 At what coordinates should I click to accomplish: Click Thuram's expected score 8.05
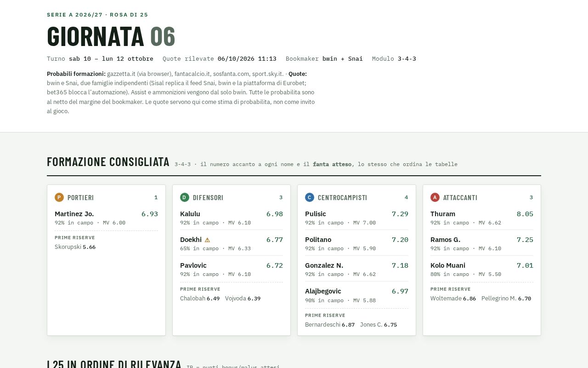pyautogui.click(x=525, y=214)
